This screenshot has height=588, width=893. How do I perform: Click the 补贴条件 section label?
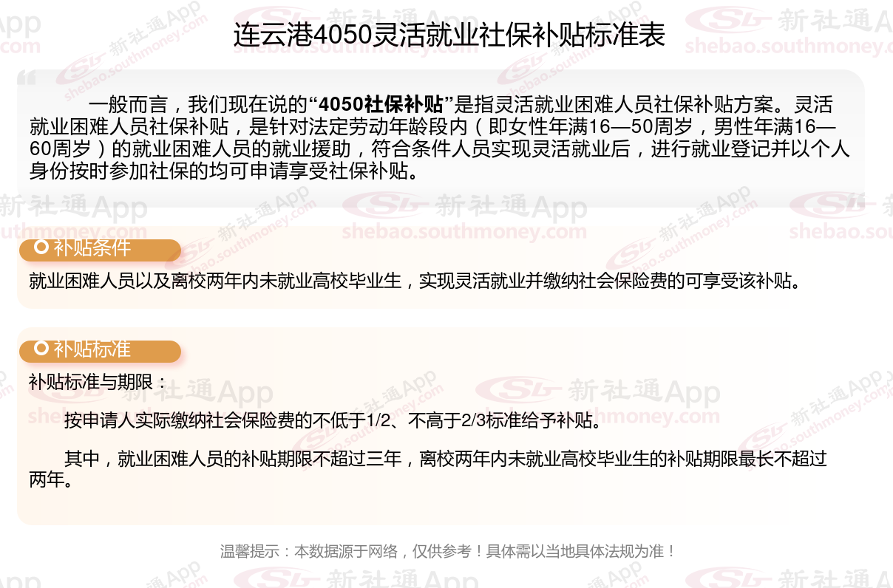(92, 249)
